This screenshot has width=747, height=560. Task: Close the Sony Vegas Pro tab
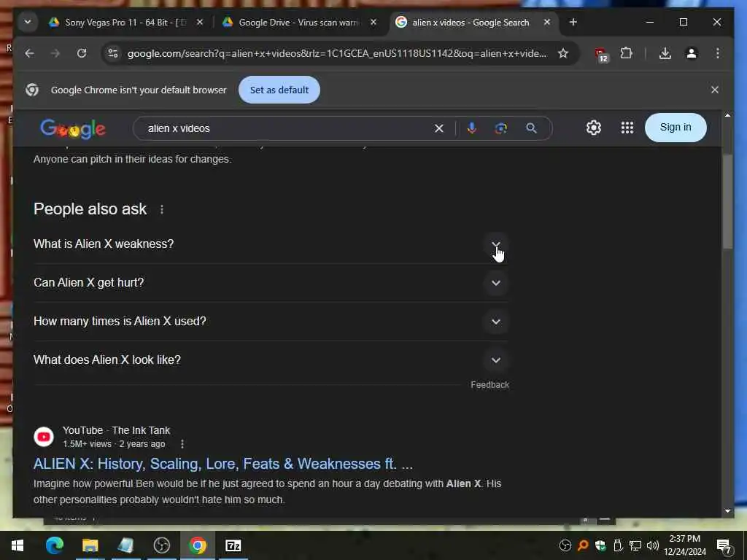(200, 23)
